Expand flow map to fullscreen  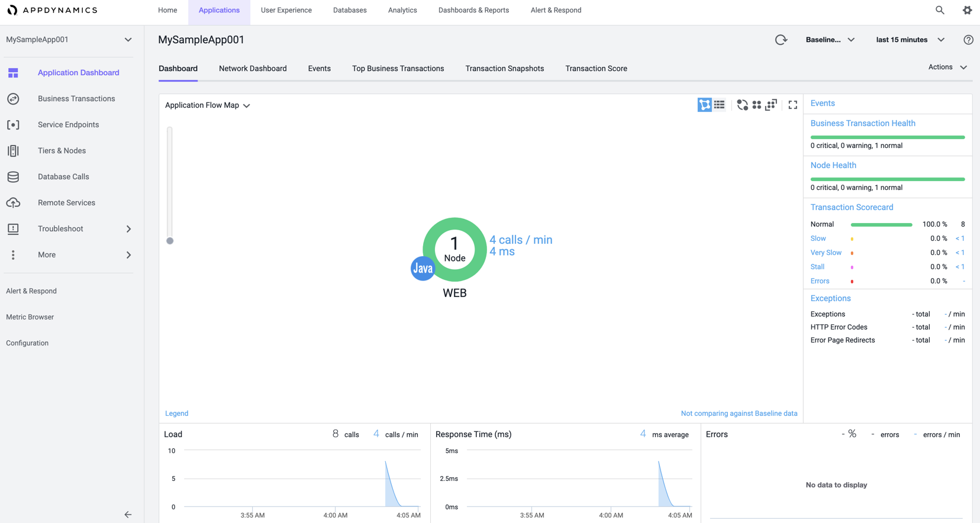pyautogui.click(x=793, y=105)
